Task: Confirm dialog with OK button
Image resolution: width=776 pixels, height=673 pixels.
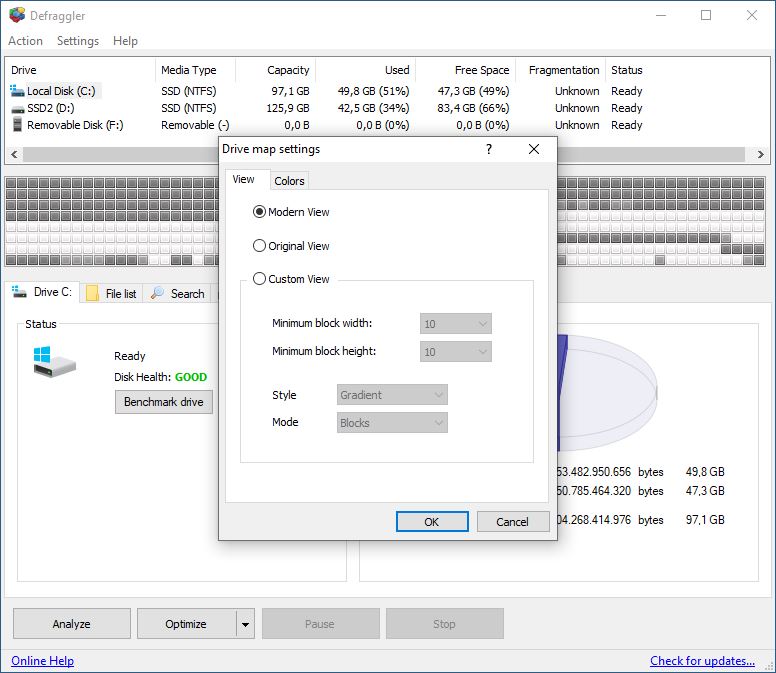Action: tap(432, 522)
